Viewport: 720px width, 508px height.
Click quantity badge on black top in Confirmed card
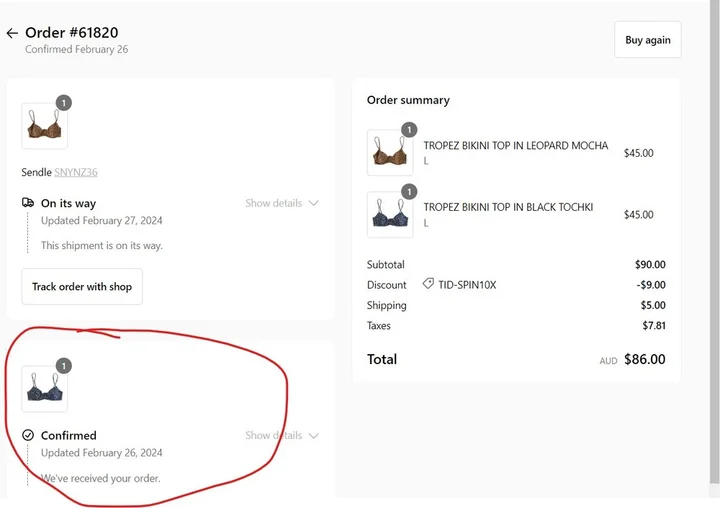(64, 366)
